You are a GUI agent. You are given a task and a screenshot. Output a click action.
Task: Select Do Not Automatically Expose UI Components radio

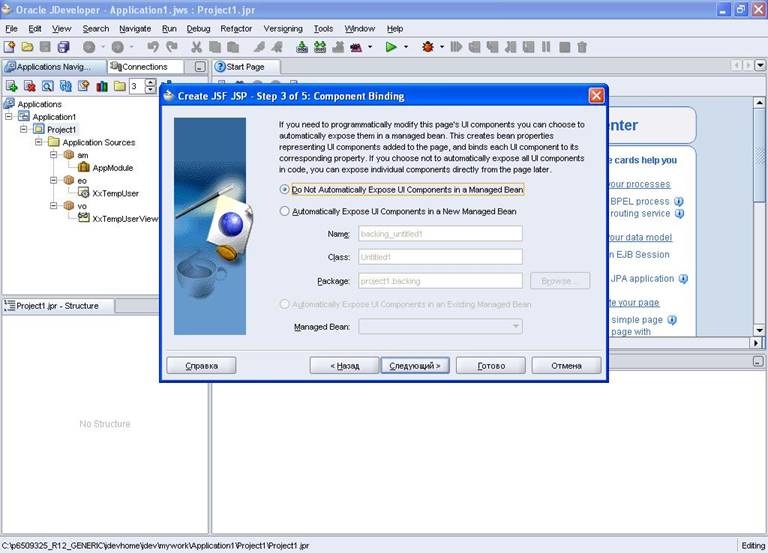pos(284,189)
